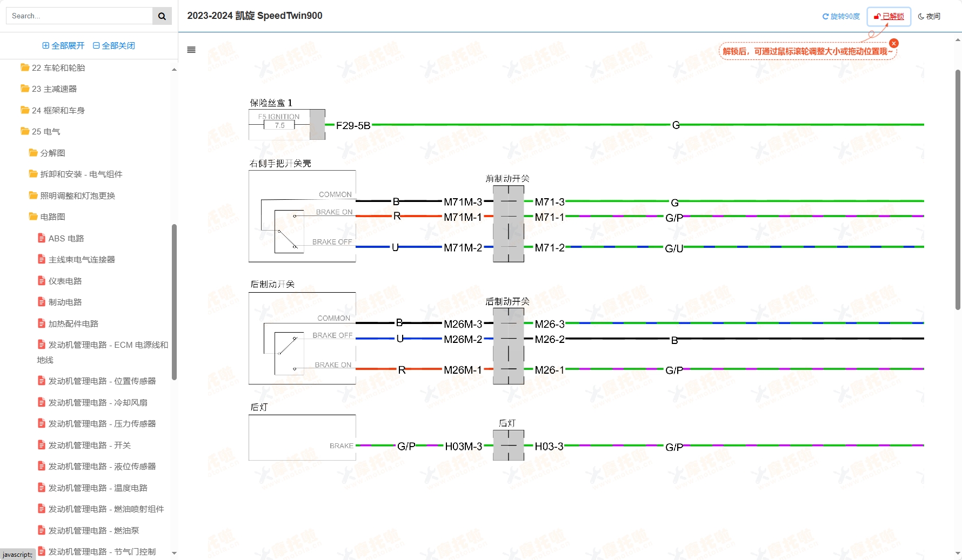Open 制动电路 document
Image resolution: width=962 pixels, height=560 pixels.
coord(65,302)
